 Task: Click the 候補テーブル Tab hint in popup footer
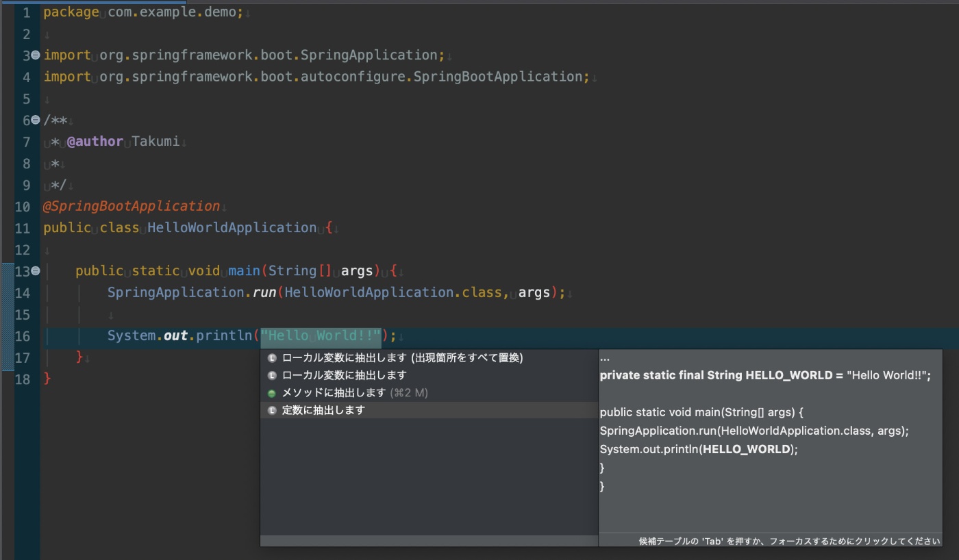[x=789, y=541]
